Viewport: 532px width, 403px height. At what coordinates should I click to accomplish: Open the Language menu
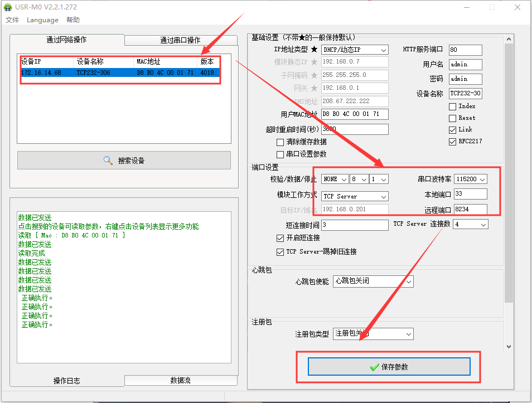click(x=42, y=20)
